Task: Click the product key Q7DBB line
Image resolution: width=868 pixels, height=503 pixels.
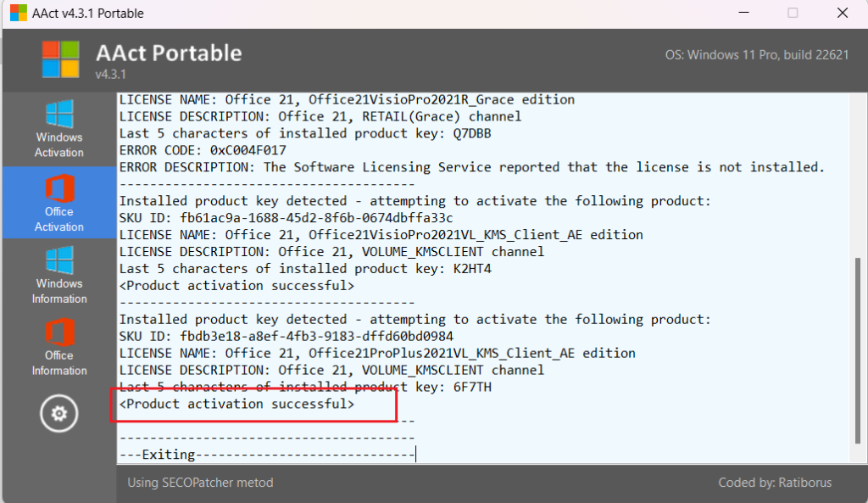Action: tap(305, 133)
